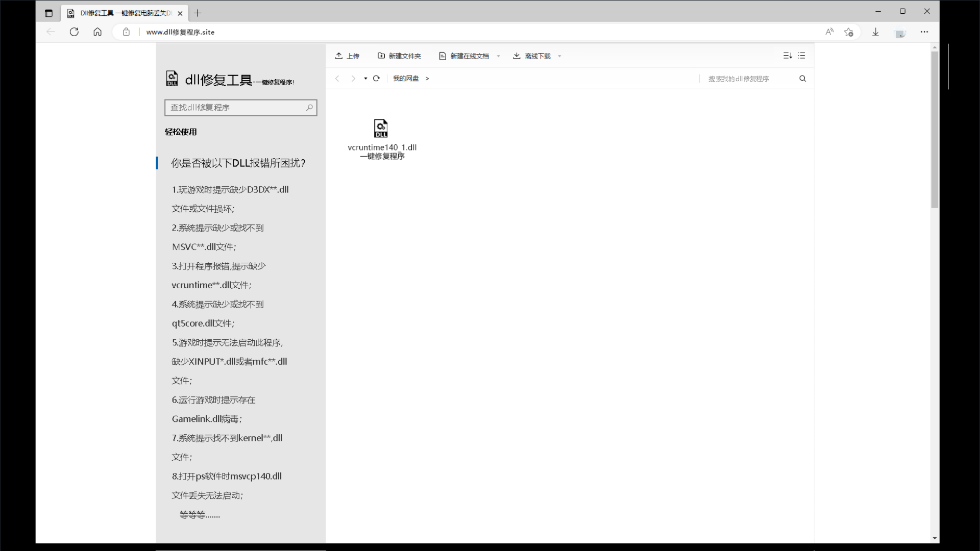Open the sort order icon
The height and width of the screenshot is (551, 980).
click(x=788, y=56)
